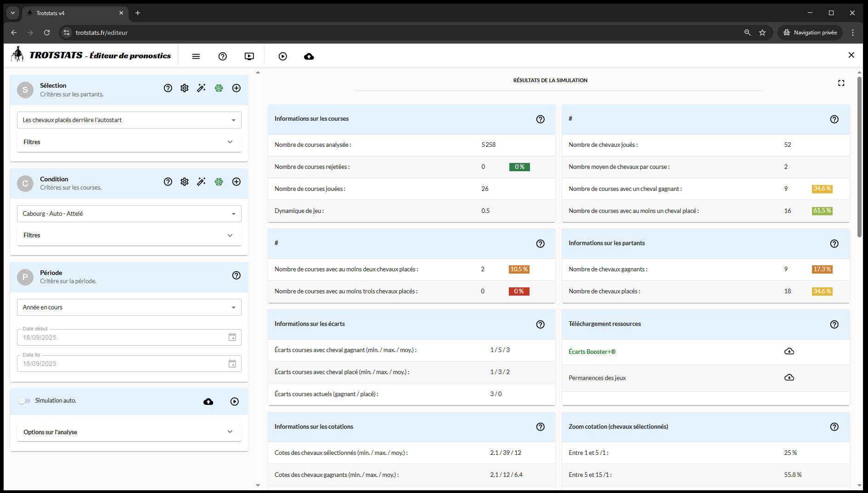This screenshot has height=493, width=868.
Task: Expand Filtres under the Sélection panel
Action: (x=129, y=142)
